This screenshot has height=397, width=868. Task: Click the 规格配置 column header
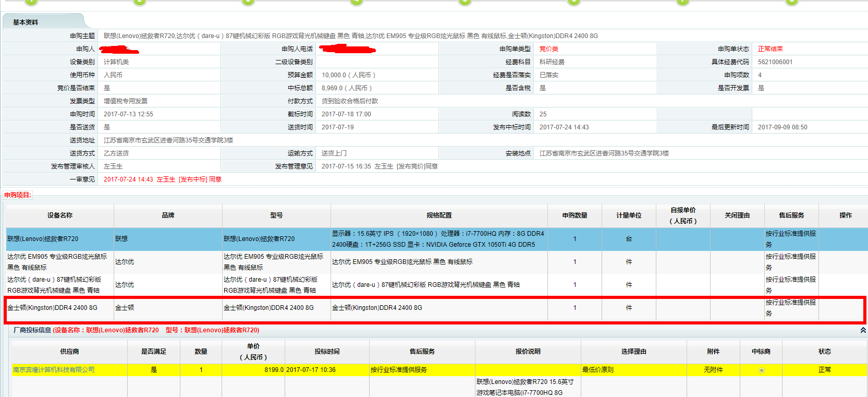click(439, 215)
